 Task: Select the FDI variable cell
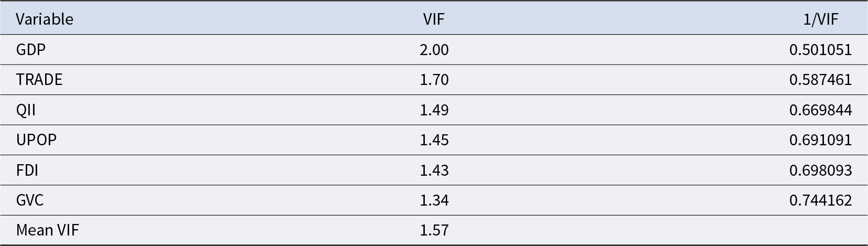coord(27,170)
